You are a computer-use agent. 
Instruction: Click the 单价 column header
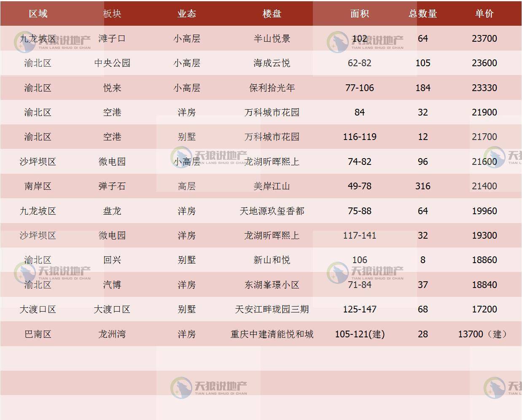tap(484, 13)
